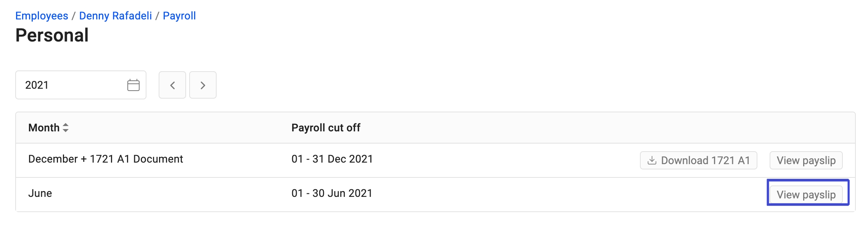Image resolution: width=868 pixels, height=230 pixels.
Task: Open the Denny Rafadeli breadcrumb link
Action: (x=116, y=16)
